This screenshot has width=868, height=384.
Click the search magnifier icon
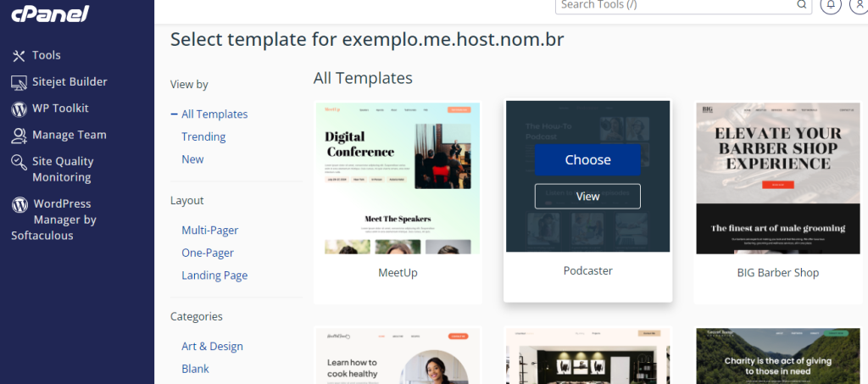tap(802, 4)
